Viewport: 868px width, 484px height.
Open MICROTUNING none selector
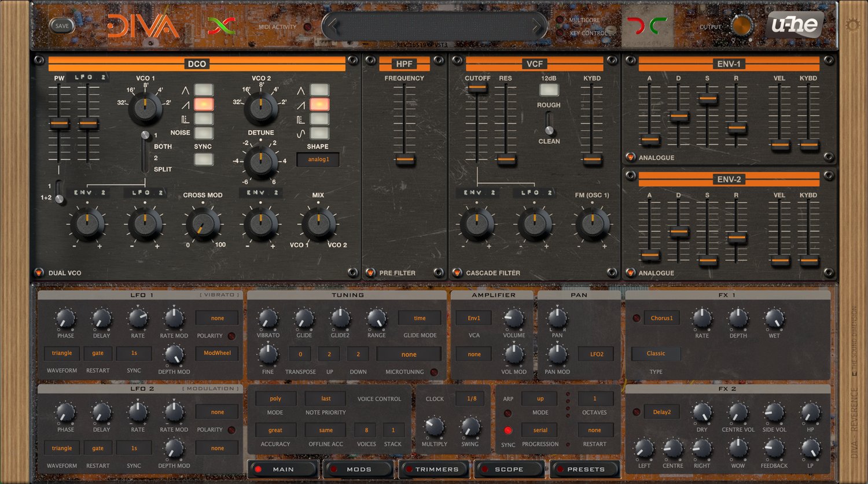click(409, 354)
